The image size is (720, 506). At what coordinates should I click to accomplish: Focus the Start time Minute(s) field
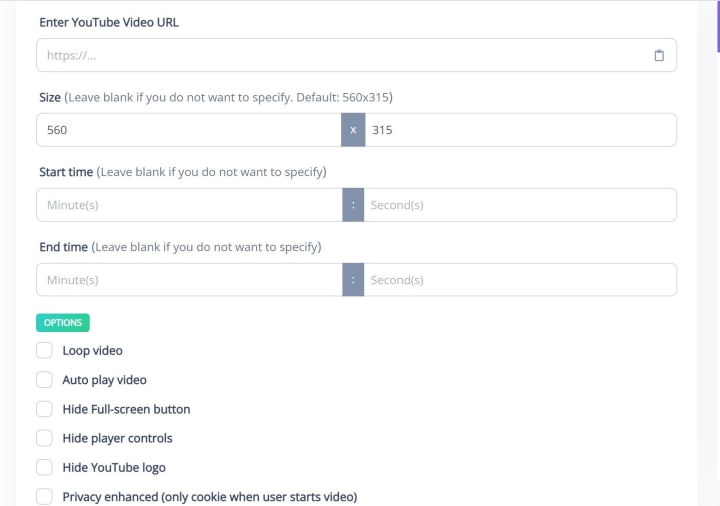tap(190, 205)
